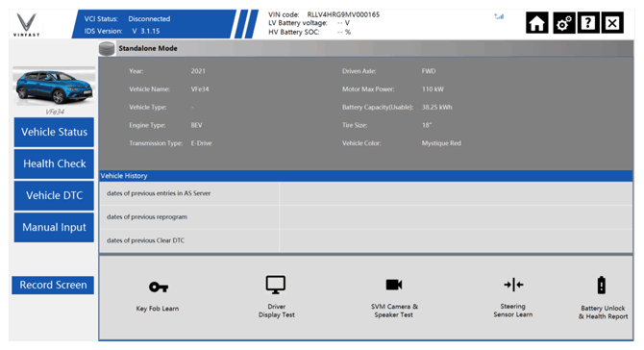Select 'dates of previous entries in AS Server' row

tap(365, 193)
